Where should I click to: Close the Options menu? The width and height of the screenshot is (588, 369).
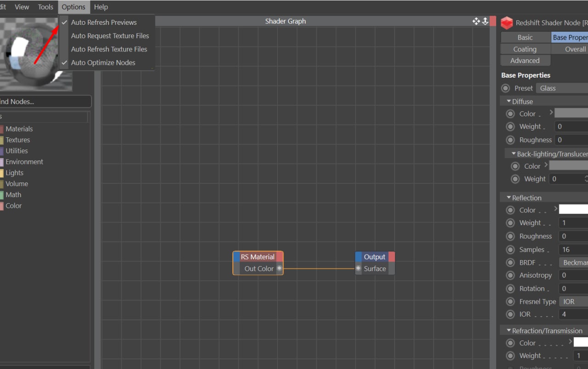[x=73, y=7]
